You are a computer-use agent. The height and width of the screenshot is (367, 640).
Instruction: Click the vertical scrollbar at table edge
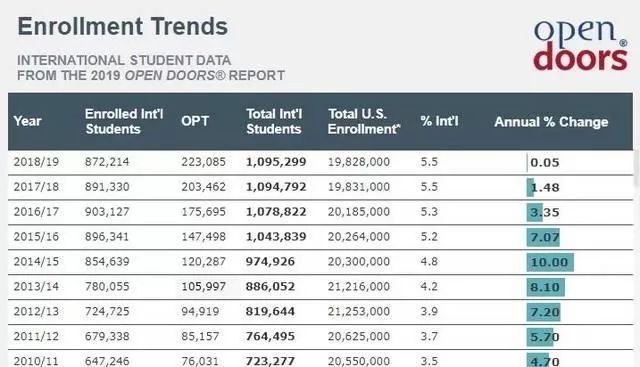coord(636,168)
